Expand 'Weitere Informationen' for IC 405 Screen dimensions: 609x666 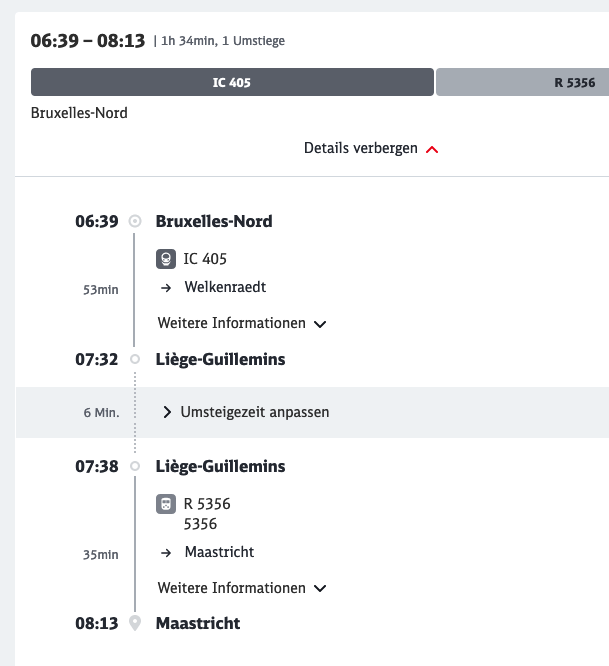[242, 324]
